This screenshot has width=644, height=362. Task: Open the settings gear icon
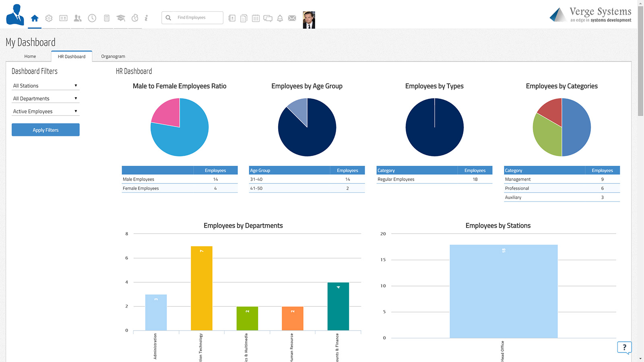tap(49, 18)
